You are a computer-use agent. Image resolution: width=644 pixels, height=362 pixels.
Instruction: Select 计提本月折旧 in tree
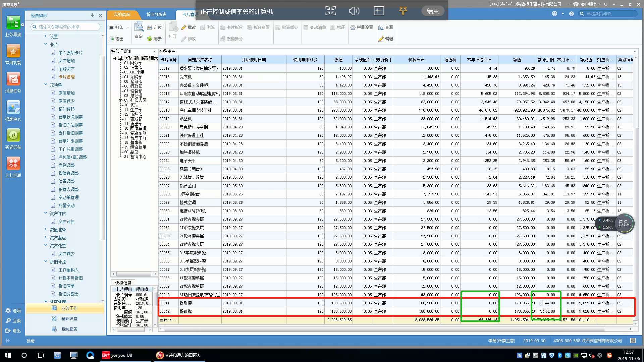tap(70, 278)
